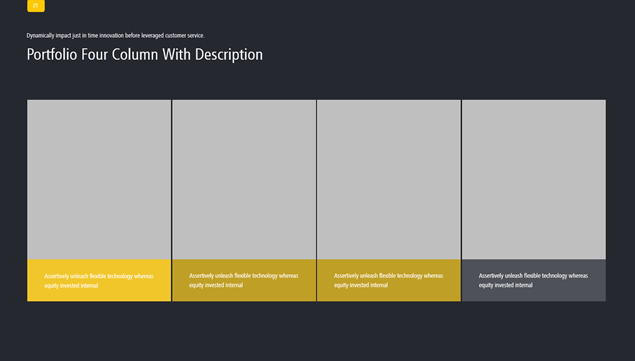Select the fourth gray image placeholder
Viewport: 635px width, 361px height.
tap(534, 179)
